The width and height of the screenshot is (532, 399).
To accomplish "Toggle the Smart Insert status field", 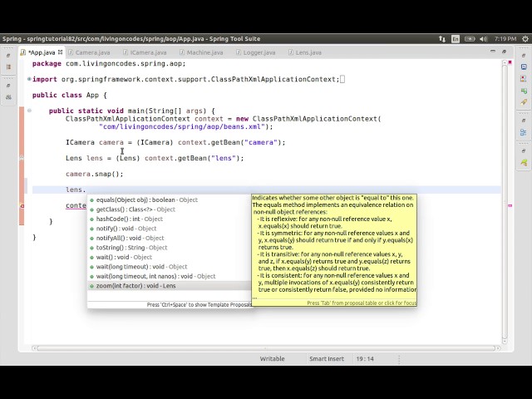I will [x=327, y=358].
